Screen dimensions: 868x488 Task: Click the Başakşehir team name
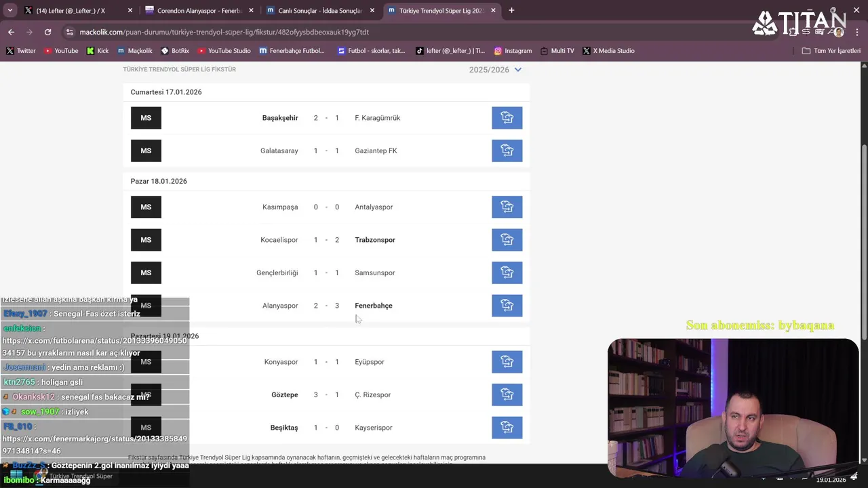[x=280, y=118]
